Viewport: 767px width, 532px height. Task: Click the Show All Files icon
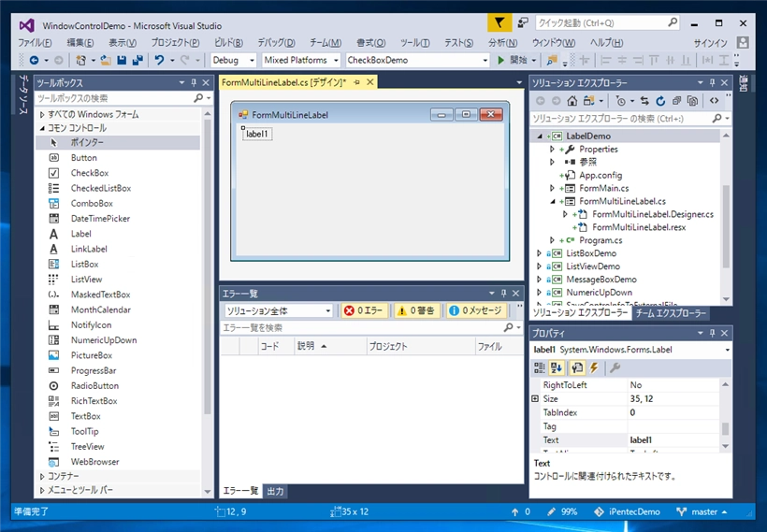pos(693,101)
